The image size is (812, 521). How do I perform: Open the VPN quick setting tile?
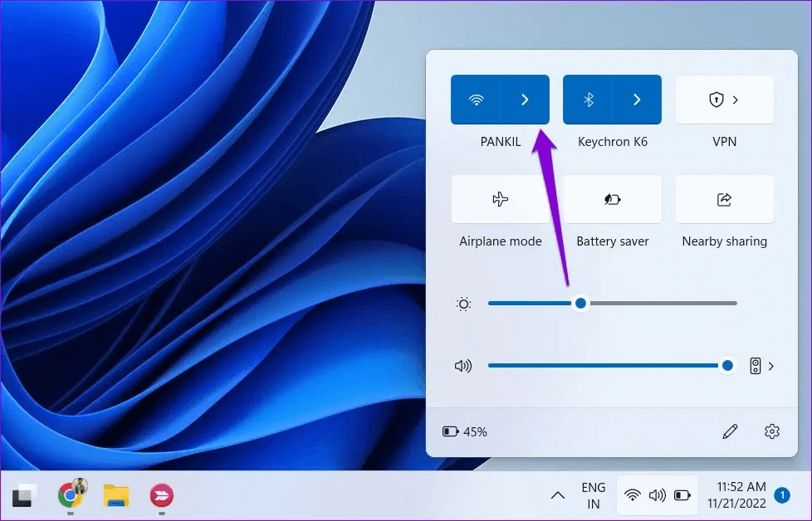[725, 100]
